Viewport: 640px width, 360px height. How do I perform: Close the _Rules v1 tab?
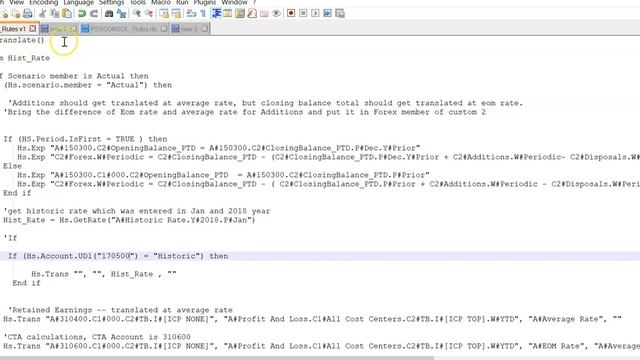click(x=33, y=29)
